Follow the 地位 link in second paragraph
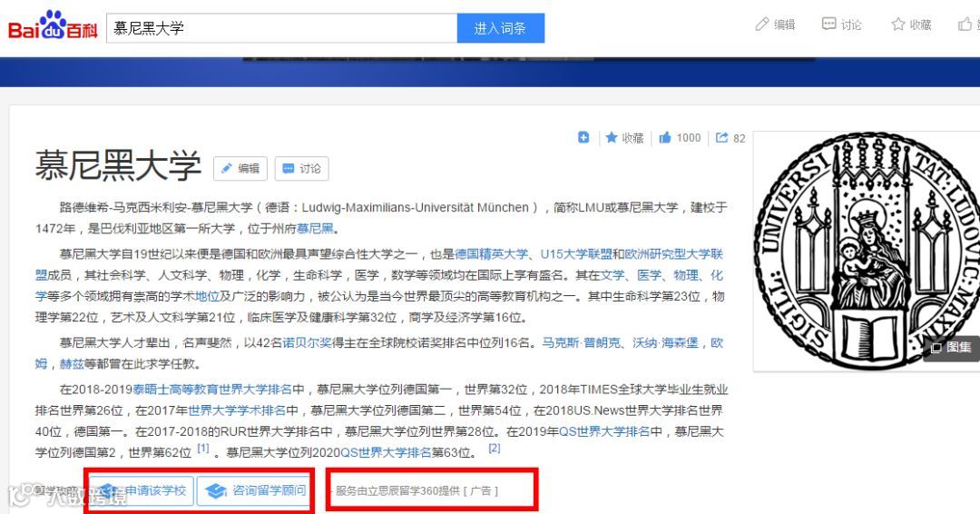Viewport: 980px width, 514px height. 207,296
